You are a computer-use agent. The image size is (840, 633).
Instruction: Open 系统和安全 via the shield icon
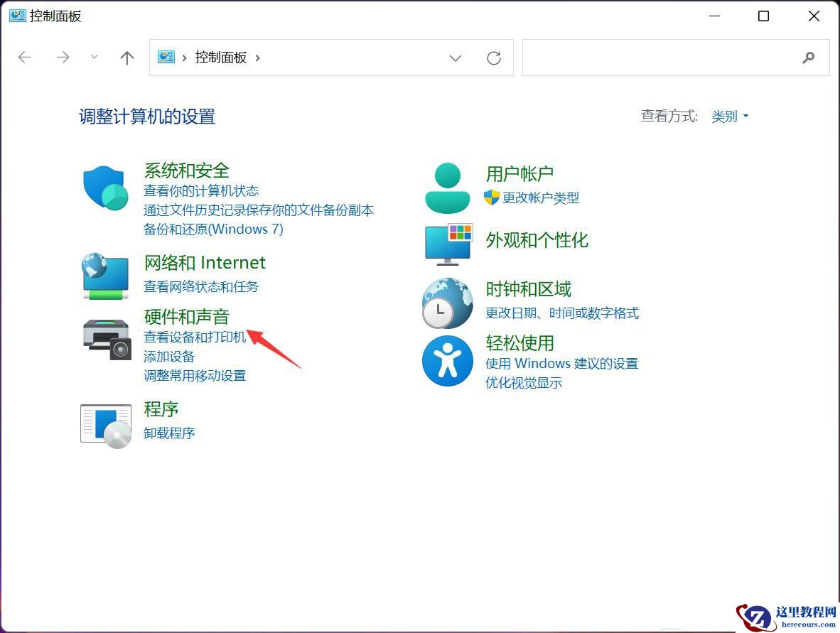(105, 188)
